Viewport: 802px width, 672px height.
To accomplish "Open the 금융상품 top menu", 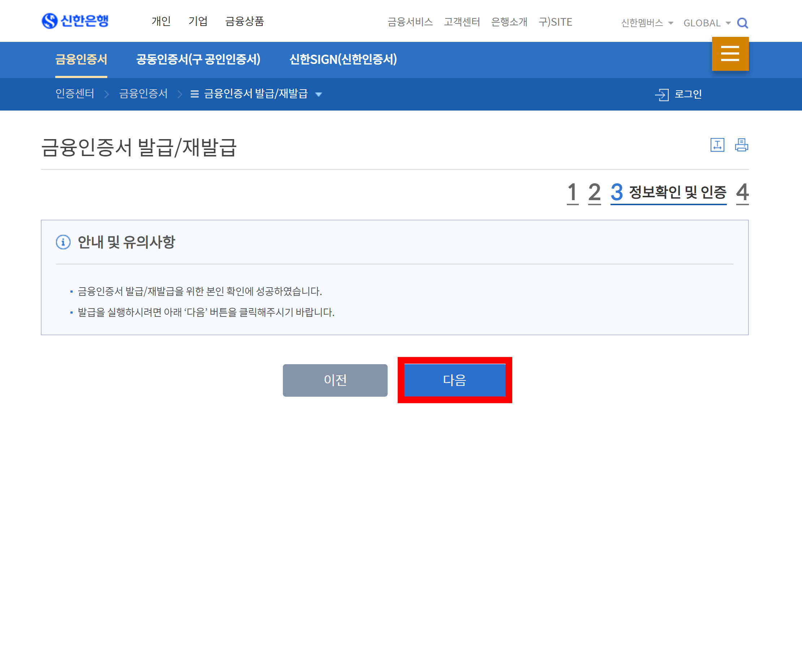I will point(245,21).
